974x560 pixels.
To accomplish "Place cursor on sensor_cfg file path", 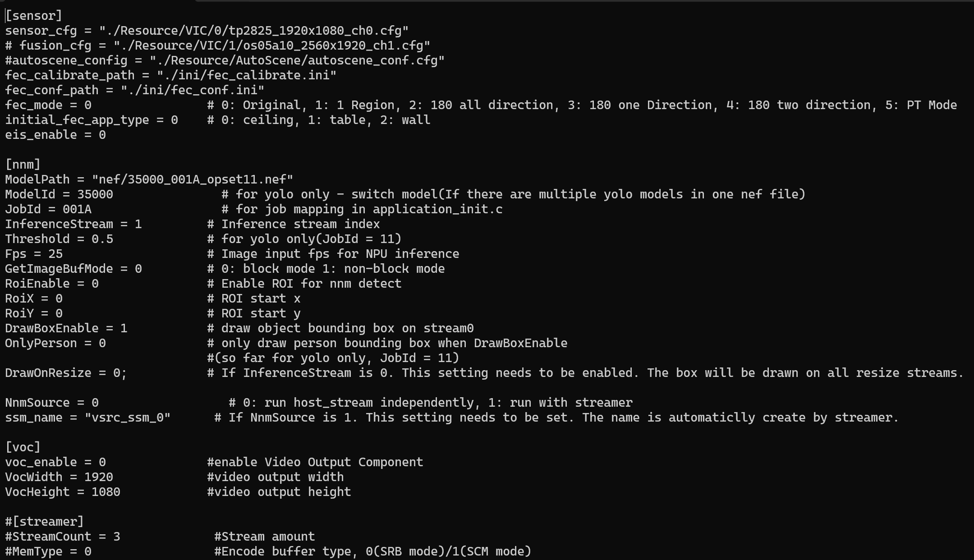I will click(x=253, y=31).
